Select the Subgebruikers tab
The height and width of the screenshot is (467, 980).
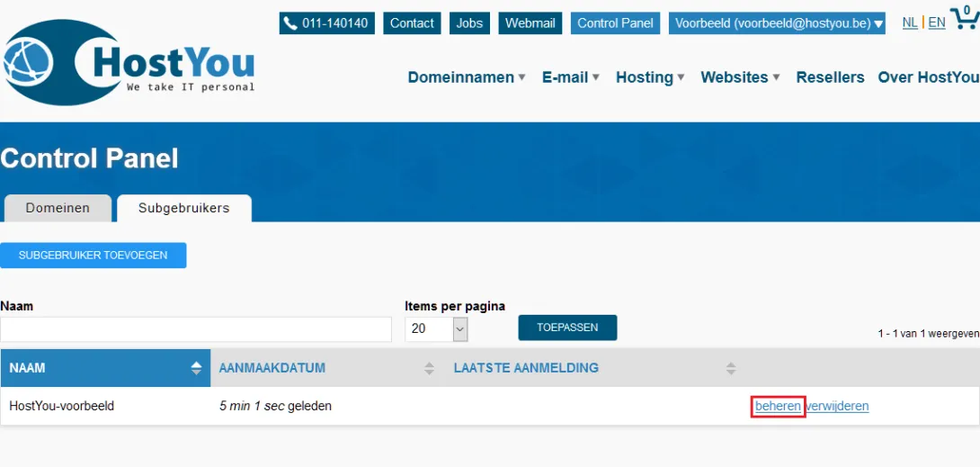[x=183, y=208]
